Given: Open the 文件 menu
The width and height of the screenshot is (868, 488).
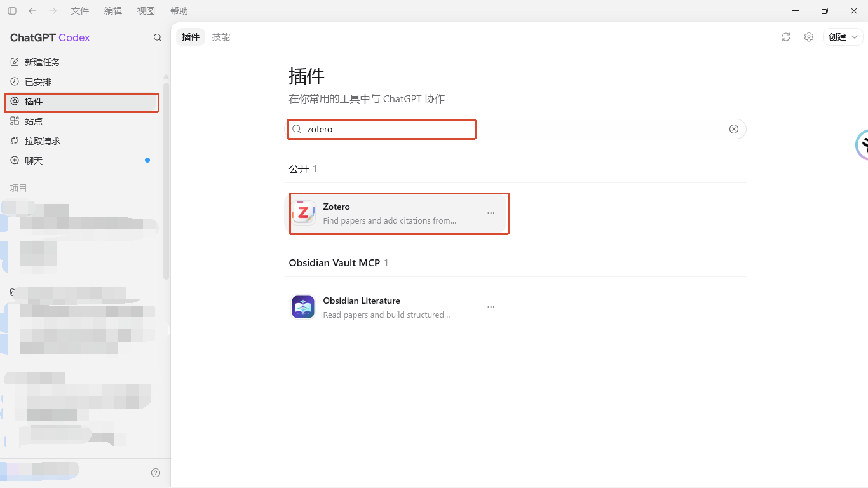Looking at the screenshot, I should [x=80, y=11].
